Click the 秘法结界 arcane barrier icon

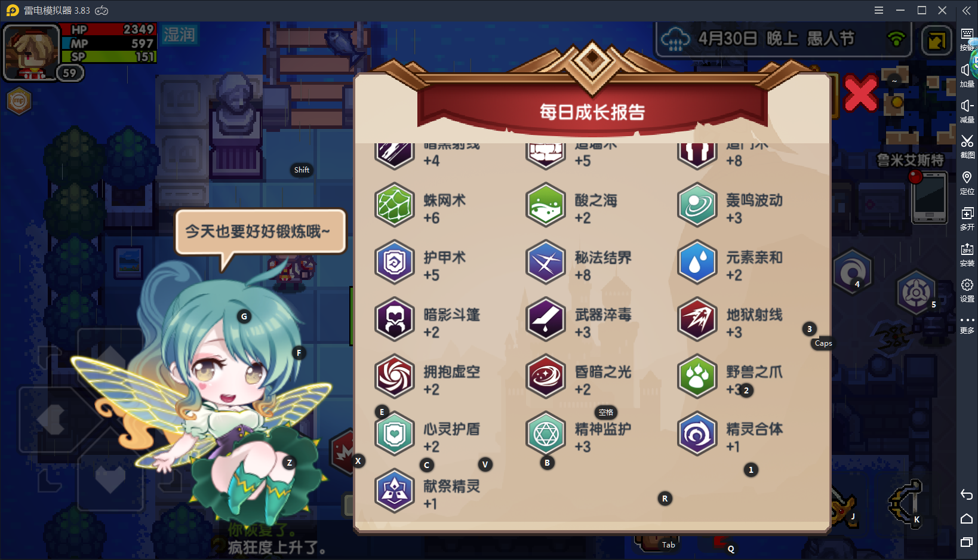point(546,263)
